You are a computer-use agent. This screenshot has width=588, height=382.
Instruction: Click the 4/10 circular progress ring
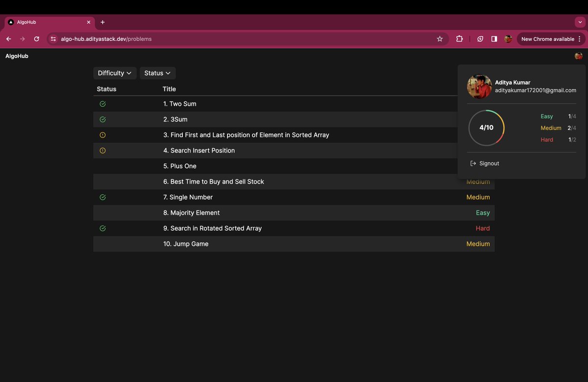pyautogui.click(x=486, y=127)
